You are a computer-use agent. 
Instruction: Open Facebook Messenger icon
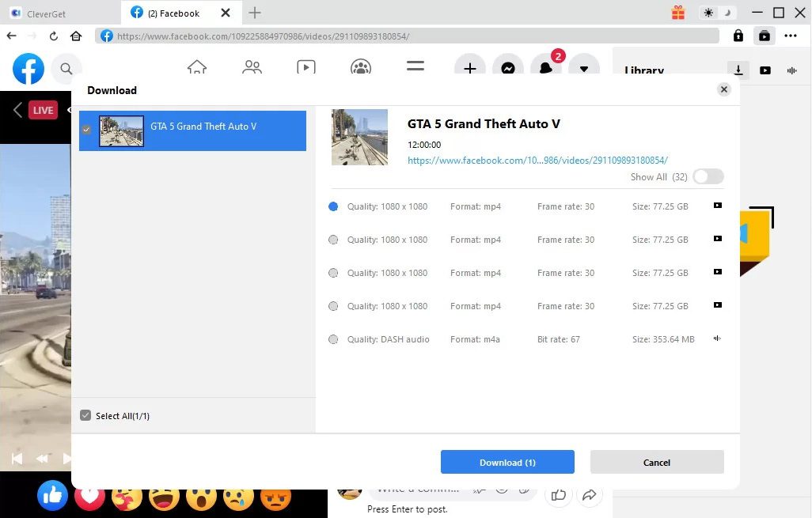click(x=508, y=69)
